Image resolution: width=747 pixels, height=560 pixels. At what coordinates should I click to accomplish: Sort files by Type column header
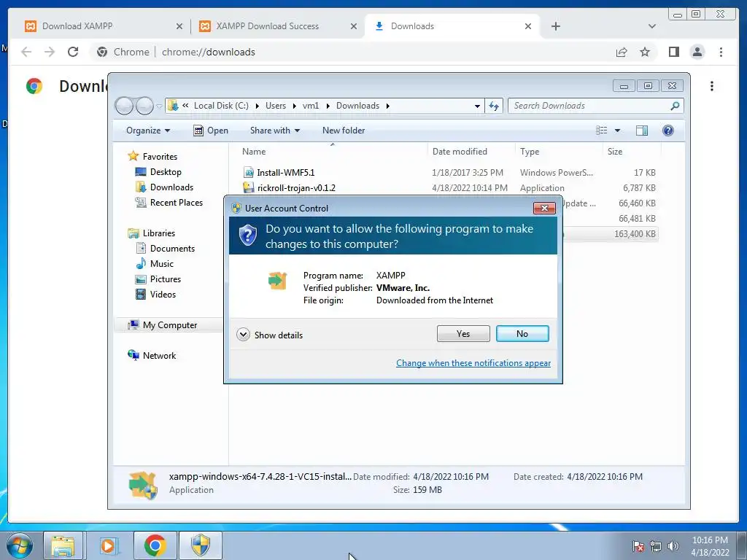coord(530,152)
